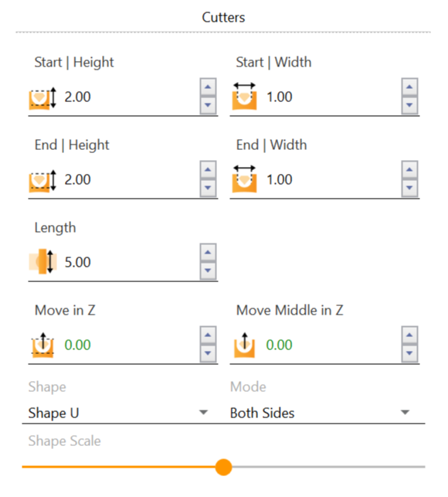Increase the Move Middle in Z value
The width and height of the screenshot is (448, 497).
(409, 335)
